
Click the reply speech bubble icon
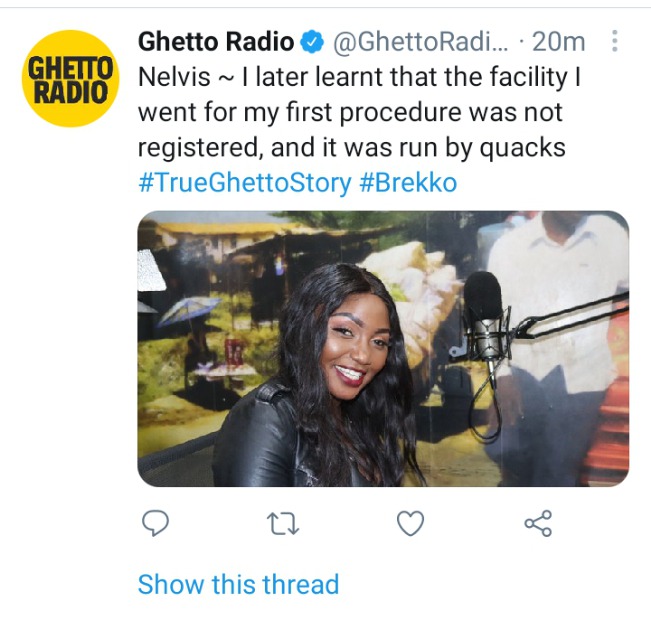155,523
